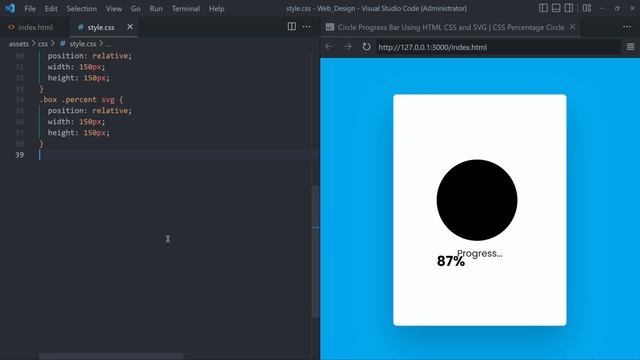Click line number 39 in gutter
Viewport: 640px width, 360px height.
point(19,155)
